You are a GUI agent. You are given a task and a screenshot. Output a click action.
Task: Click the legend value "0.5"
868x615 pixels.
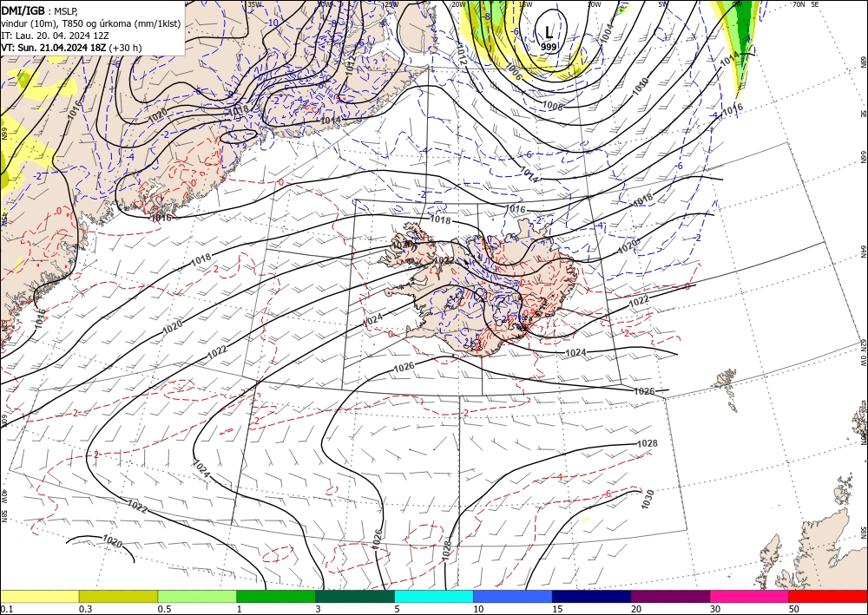pos(163,609)
